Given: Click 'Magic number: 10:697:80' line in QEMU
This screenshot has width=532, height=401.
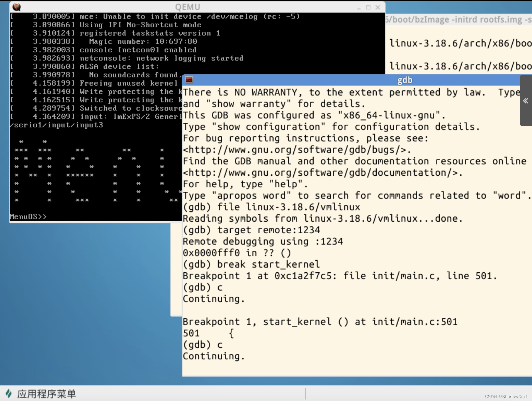Looking at the screenshot, I should click(143, 41).
